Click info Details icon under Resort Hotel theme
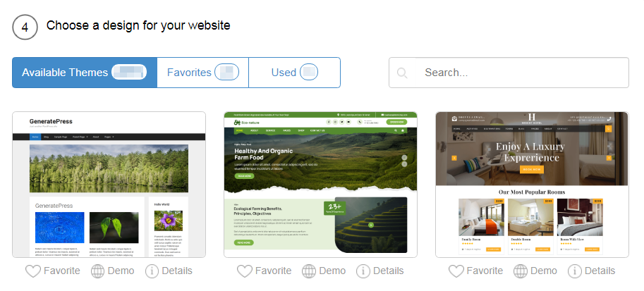Image resolution: width=644 pixels, height=291 pixels. tap(575, 271)
